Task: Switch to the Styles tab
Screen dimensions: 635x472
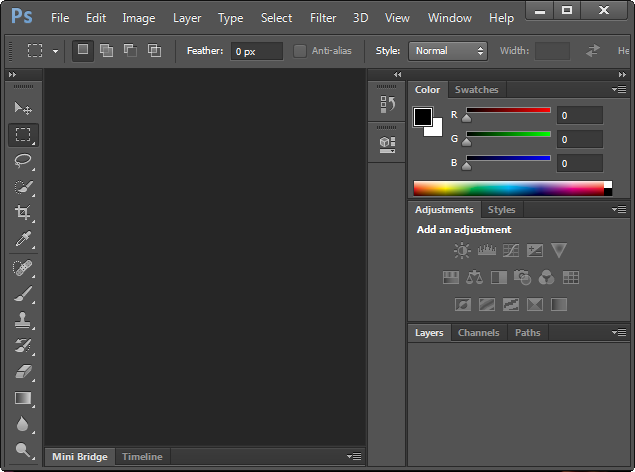Action: click(501, 210)
